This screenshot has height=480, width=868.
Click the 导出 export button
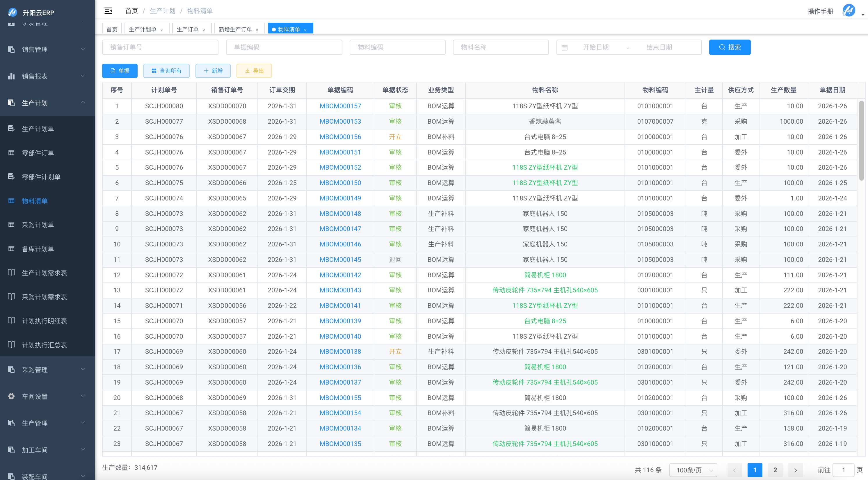click(254, 71)
